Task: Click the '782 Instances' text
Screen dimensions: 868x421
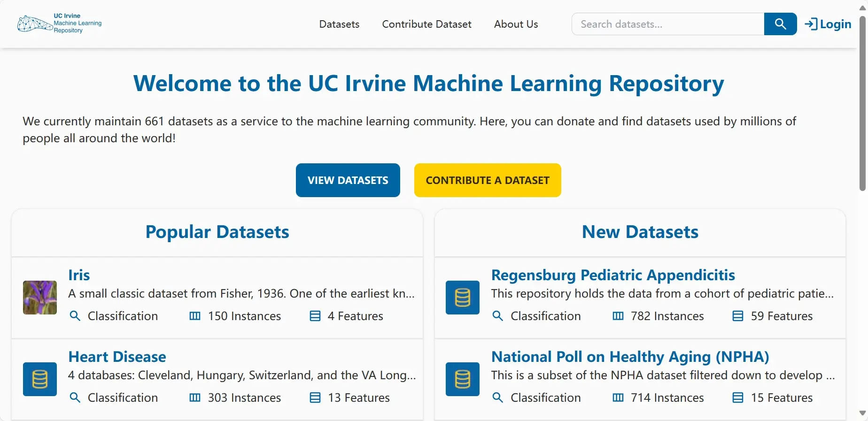Action: [667, 316]
